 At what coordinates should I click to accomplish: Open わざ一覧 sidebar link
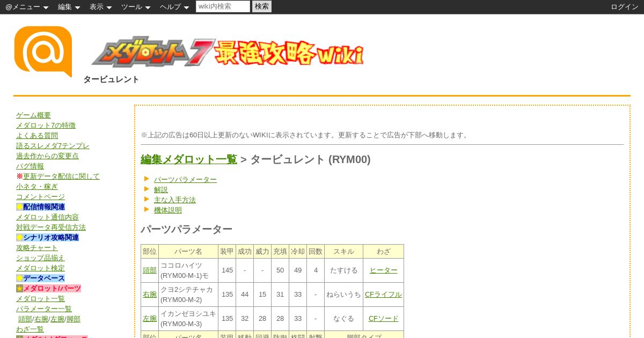click(30, 329)
